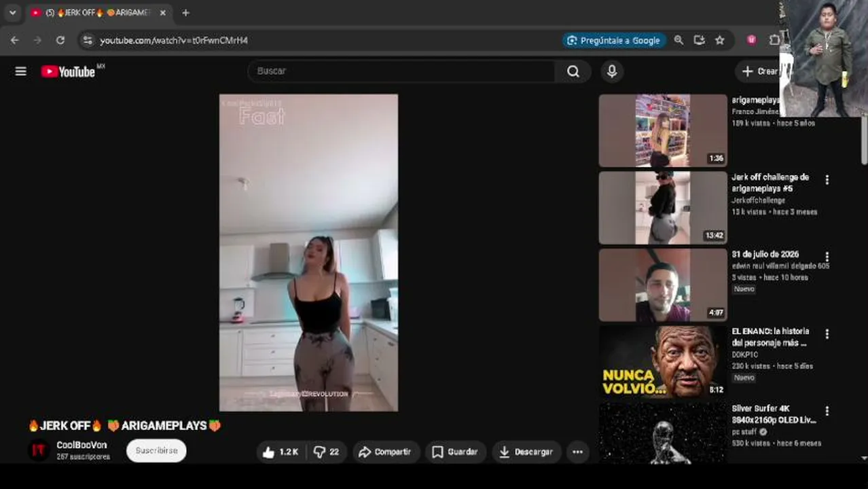Open more actions ellipsis beside Descargar

(x=577, y=452)
